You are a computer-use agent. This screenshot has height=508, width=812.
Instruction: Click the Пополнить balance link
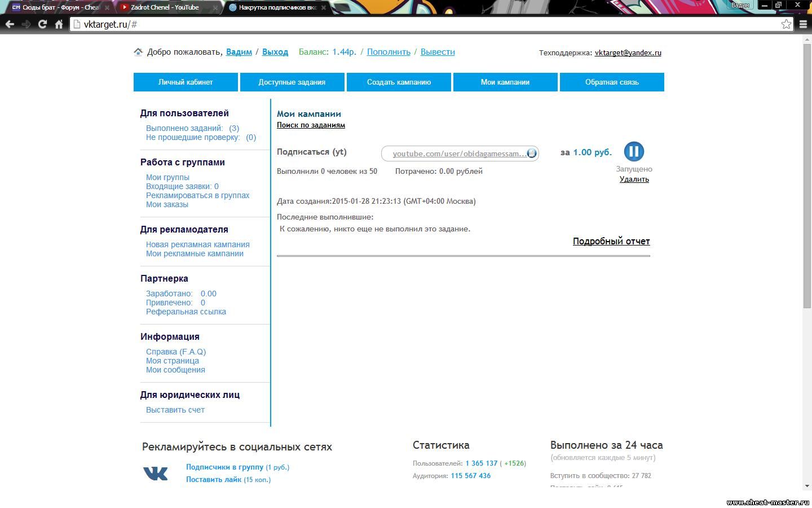(x=389, y=52)
